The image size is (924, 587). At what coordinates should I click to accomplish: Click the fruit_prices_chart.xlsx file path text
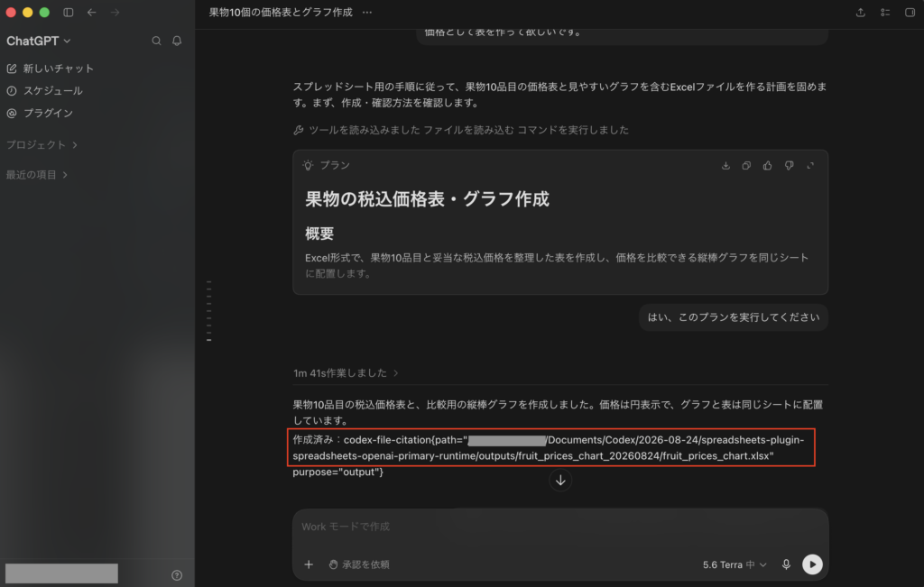tap(550, 448)
